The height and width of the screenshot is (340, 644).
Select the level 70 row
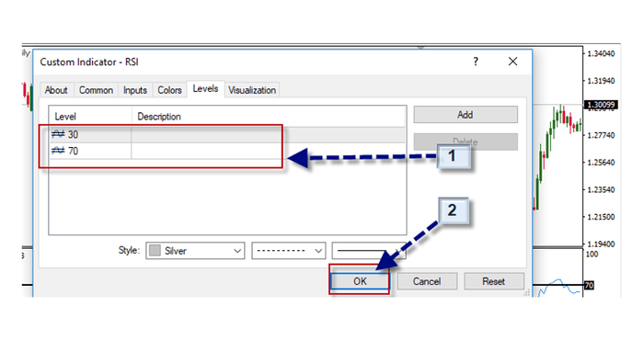227,151
